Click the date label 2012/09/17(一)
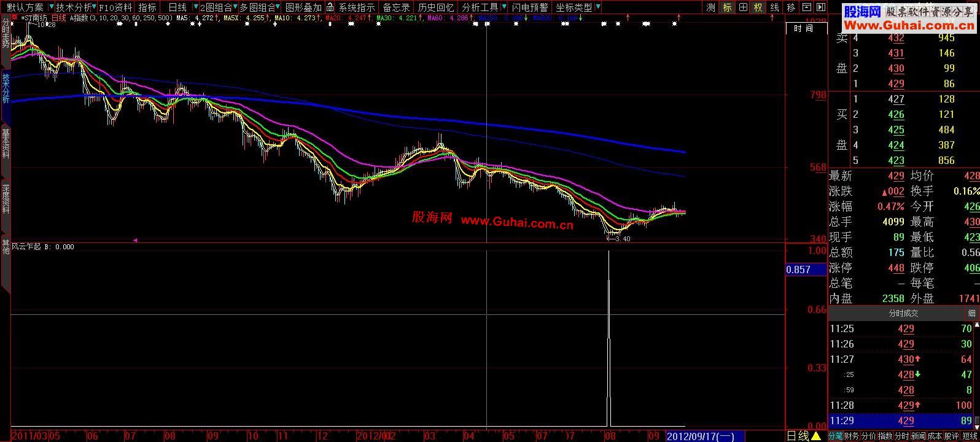This screenshot has width=980, height=442. [705, 436]
